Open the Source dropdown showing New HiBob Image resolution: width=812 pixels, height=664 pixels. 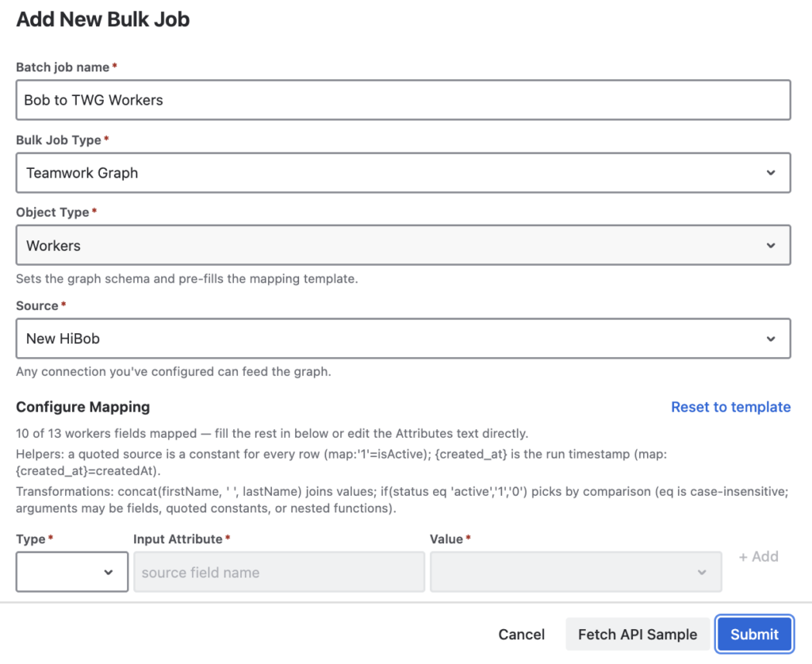pos(403,339)
